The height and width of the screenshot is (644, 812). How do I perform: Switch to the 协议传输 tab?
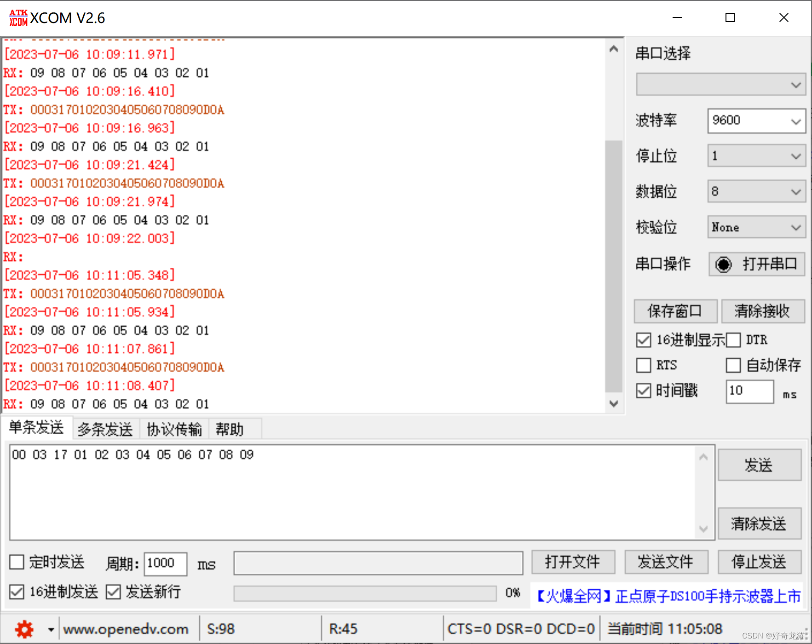[174, 429]
